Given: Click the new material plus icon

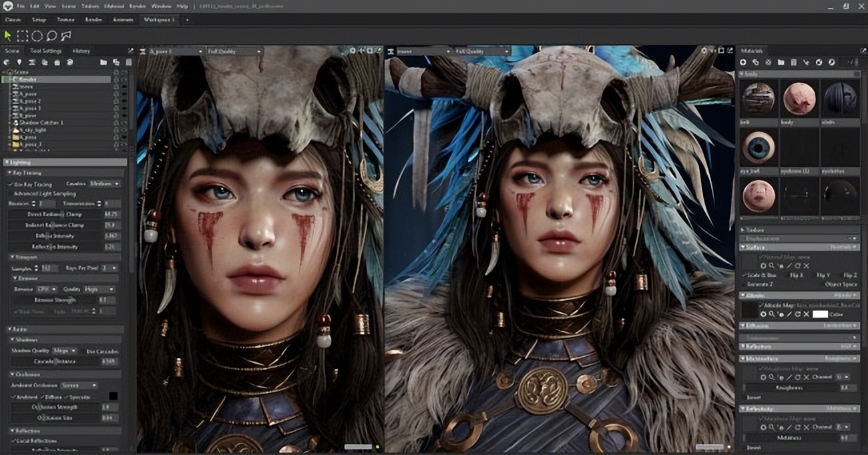Looking at the screenshot, I should [x=743, y=62].
